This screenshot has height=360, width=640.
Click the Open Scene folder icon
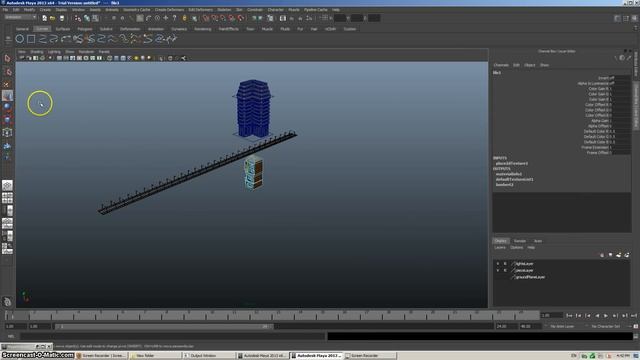tap(53, 18)
